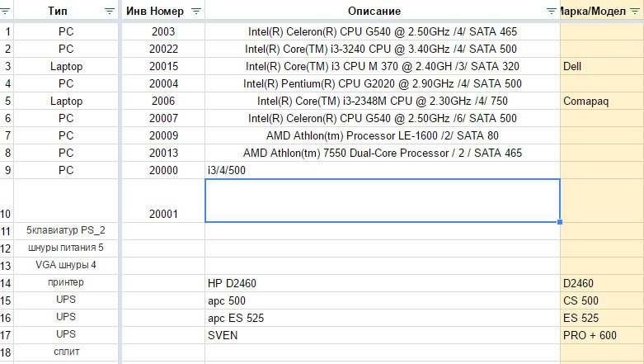Screen dimensions: 644x364
Task: Open the Инв Номер column filter
Action: pyautogui.click(x=195, y=11)
